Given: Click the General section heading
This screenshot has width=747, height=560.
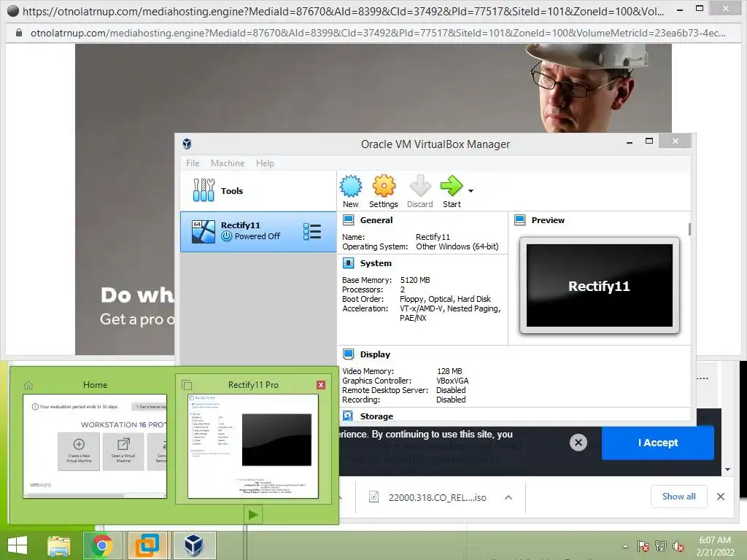Looking at the screenshot, I should click(376, 220).
